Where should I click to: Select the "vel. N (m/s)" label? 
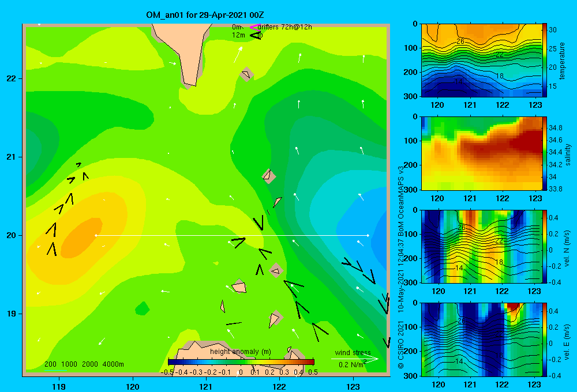(x=567, y=248)
